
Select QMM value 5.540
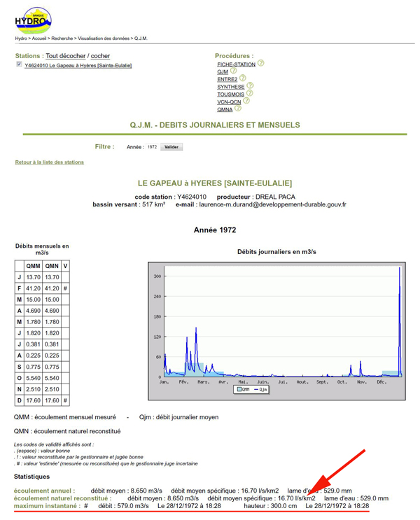(x=33, y=378)
